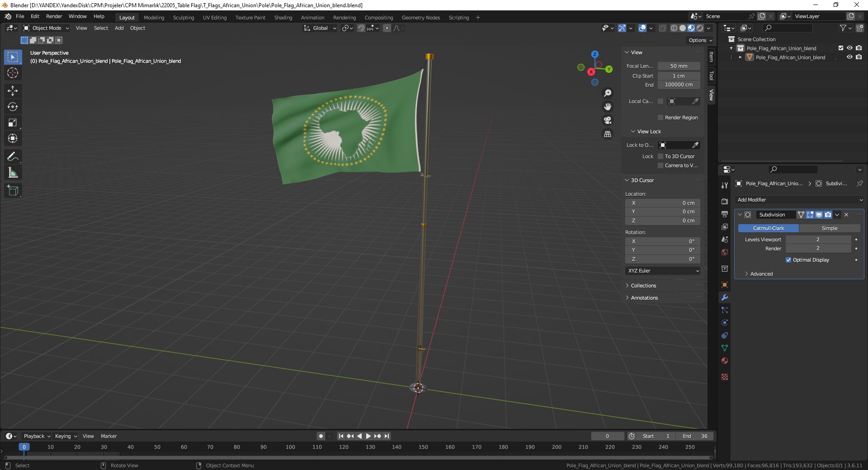Toggle camera view icon
868x470 pixels.
608,120
